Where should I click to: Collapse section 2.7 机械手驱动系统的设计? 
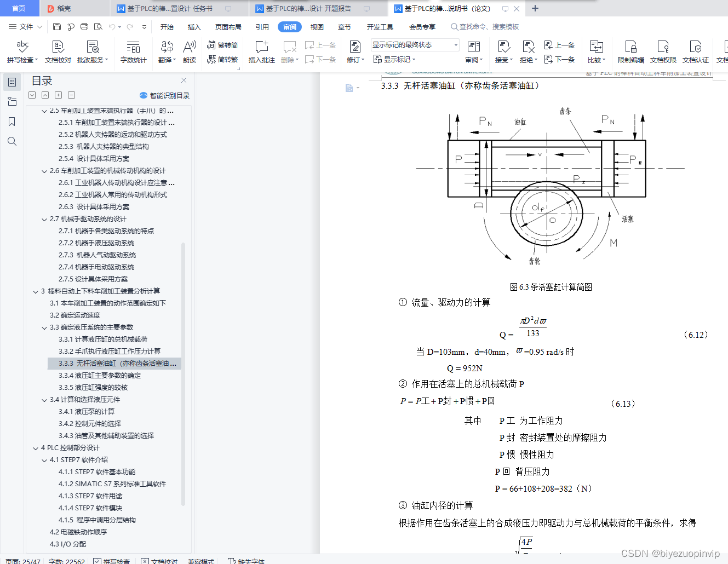44,219
